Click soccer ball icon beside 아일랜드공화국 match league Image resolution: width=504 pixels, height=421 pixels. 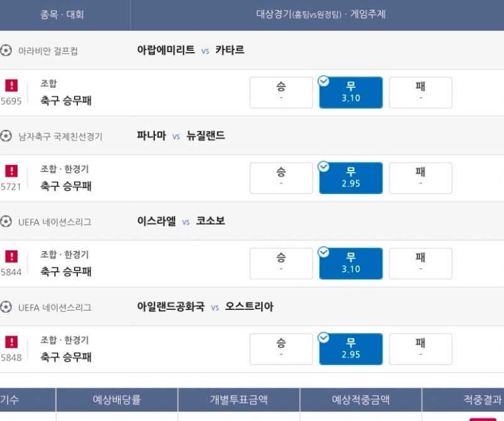6,307
